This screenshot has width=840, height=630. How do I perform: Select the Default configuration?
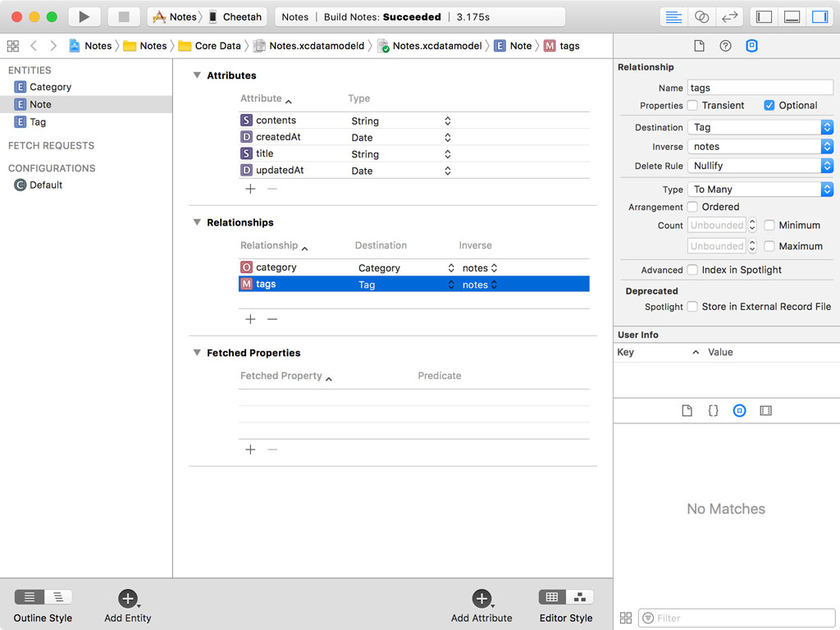click(x=46, y=185)
